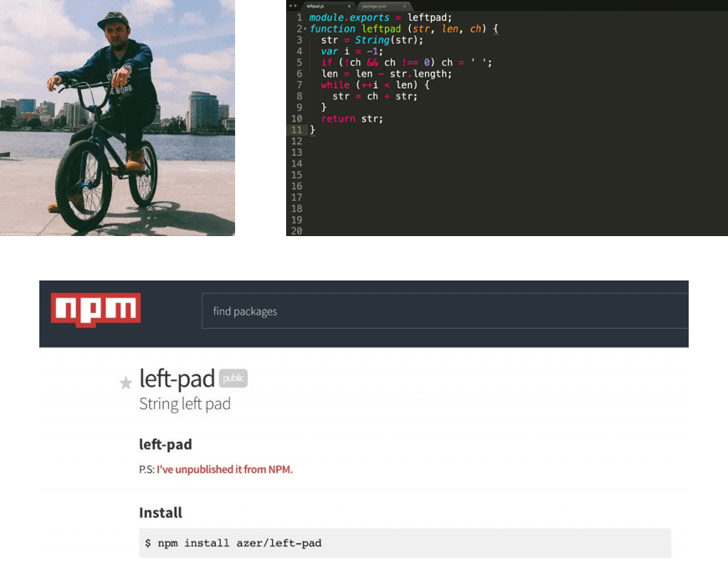The width and height of the screenshot is (728, 576).
Task: Click the npm logo
Action: 95,310
